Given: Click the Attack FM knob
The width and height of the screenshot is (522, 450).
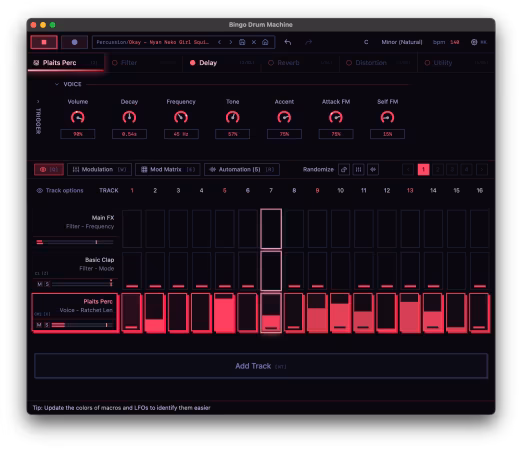Looking at the screenshot, I should coord(336,117).
